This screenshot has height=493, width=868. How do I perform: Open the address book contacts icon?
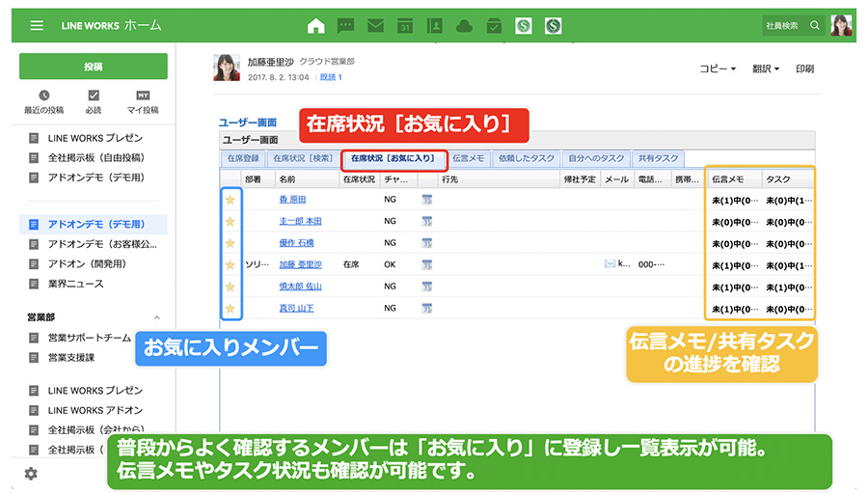pyautogui.click(x=435, y=26)
